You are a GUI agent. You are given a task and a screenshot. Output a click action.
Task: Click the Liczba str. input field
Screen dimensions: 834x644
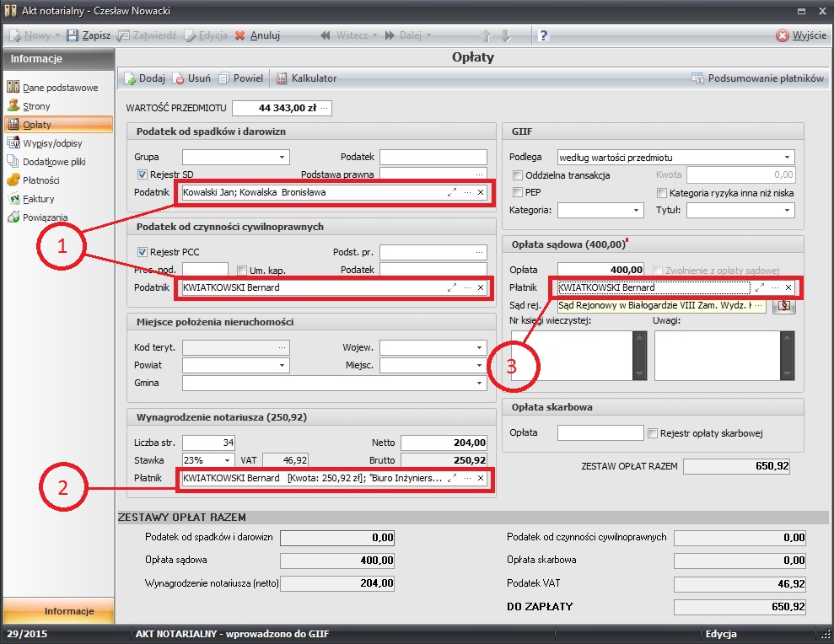point(208,443)
